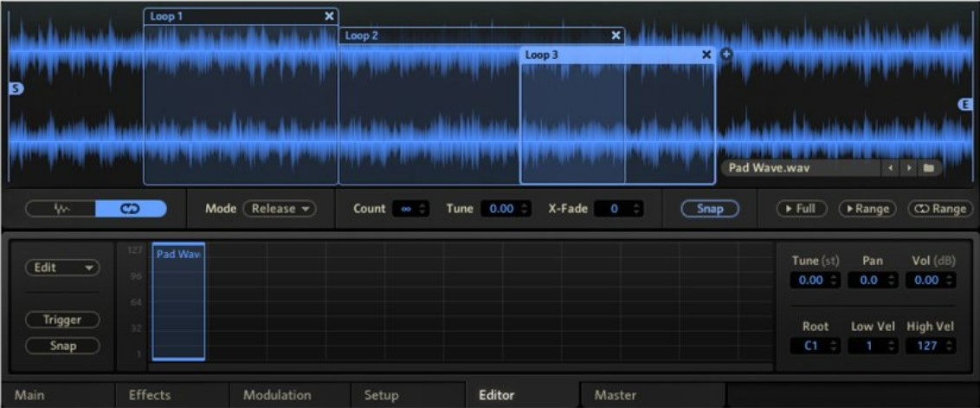Screen dimensions: 980x408
Task: Open the Release mode dropdown
Action: pos(279,209)
